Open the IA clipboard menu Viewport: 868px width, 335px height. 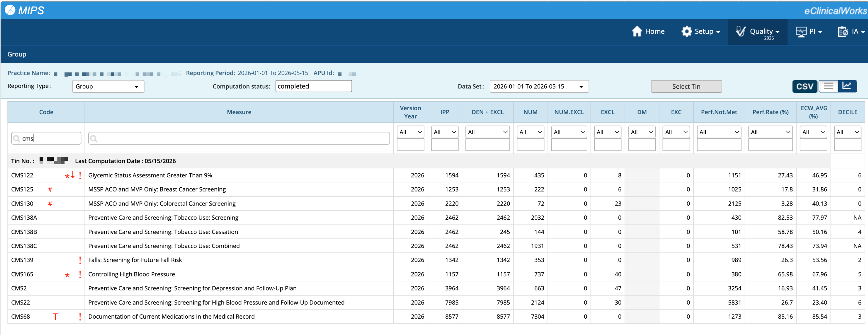point(851,31)
